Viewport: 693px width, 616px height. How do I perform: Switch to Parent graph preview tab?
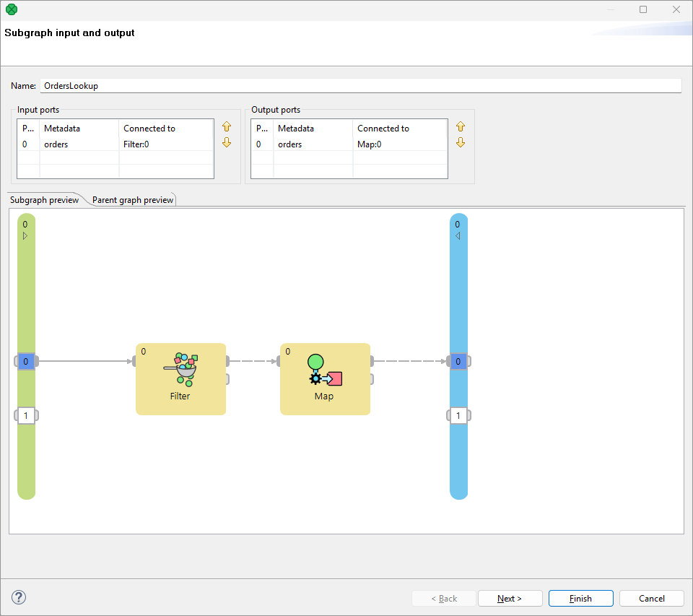(x=133, y=200)
